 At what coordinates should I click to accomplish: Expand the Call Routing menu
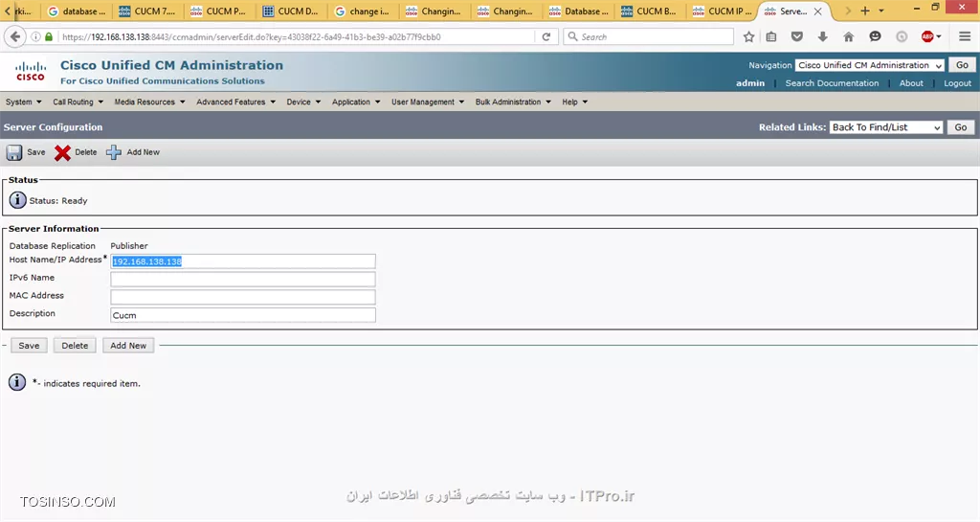tap(78, 102)
